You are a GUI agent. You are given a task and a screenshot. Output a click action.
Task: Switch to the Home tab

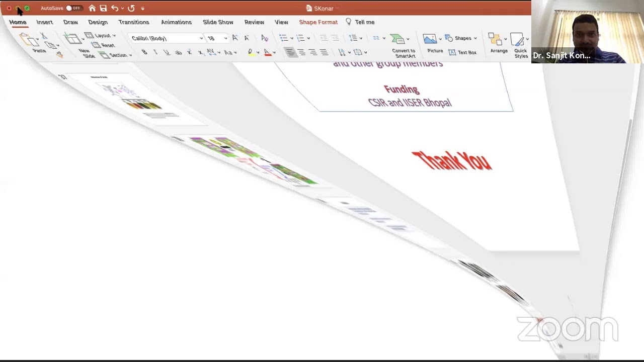click(18, 22)
